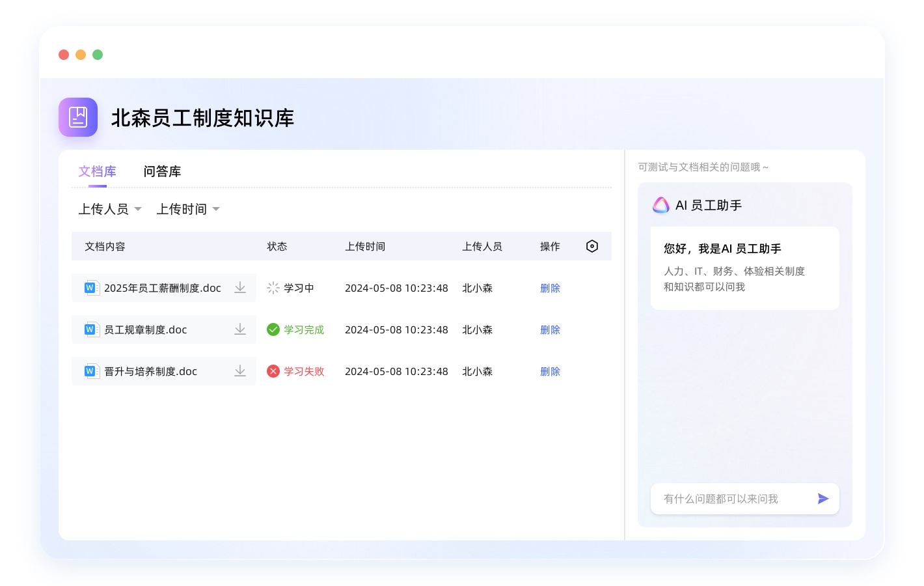
Task: Delete the 2025年员工薪酬制度.doc document
Action: pyautogui.click(x=550, y=288)
